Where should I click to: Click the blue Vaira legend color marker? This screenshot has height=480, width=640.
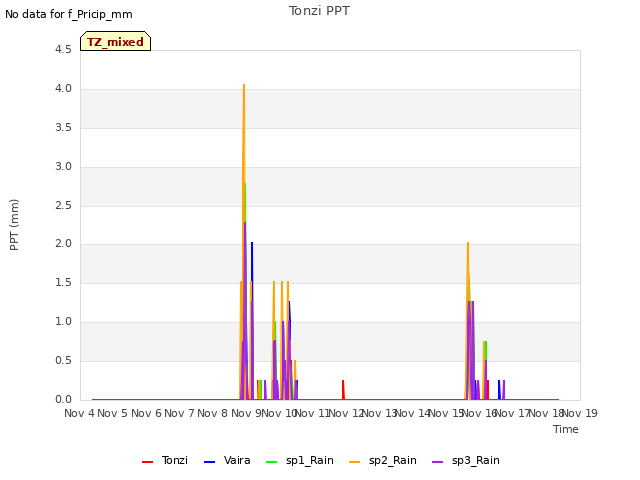coord(209,462)
